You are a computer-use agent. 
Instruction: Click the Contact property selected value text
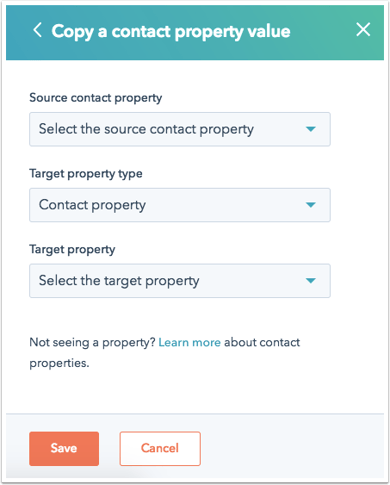tap(92, 205)
